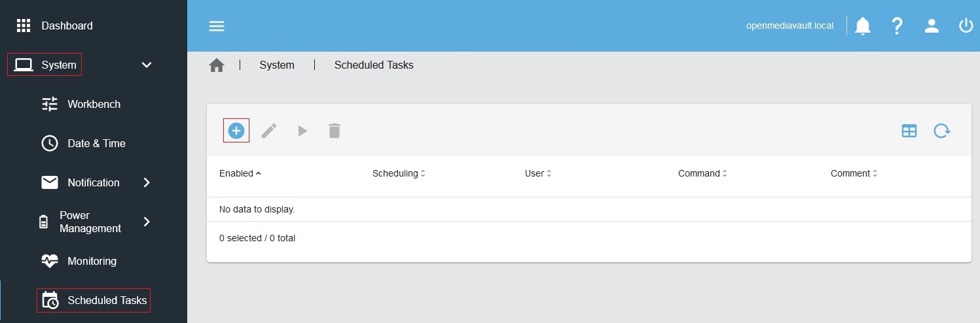Viewport: 980px width, 323px height.
Task: Open the user account profile icon
Action: pyautogui.click(x=931, y=26)
